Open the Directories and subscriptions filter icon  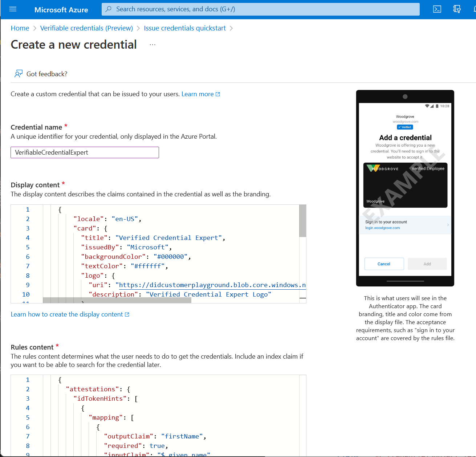point(457,9)
